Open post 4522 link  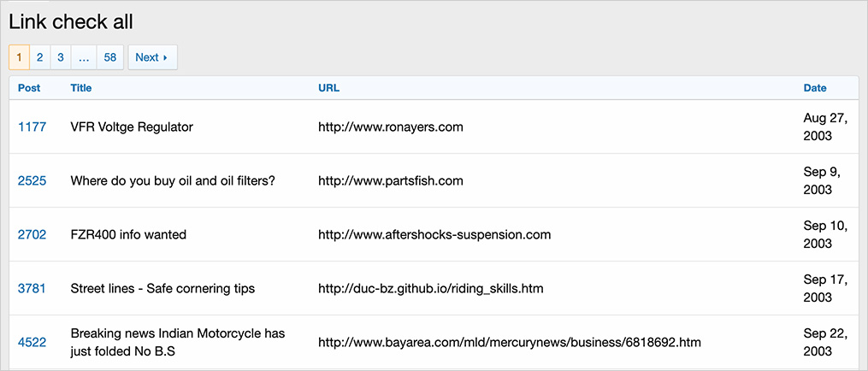click(32, 343)
